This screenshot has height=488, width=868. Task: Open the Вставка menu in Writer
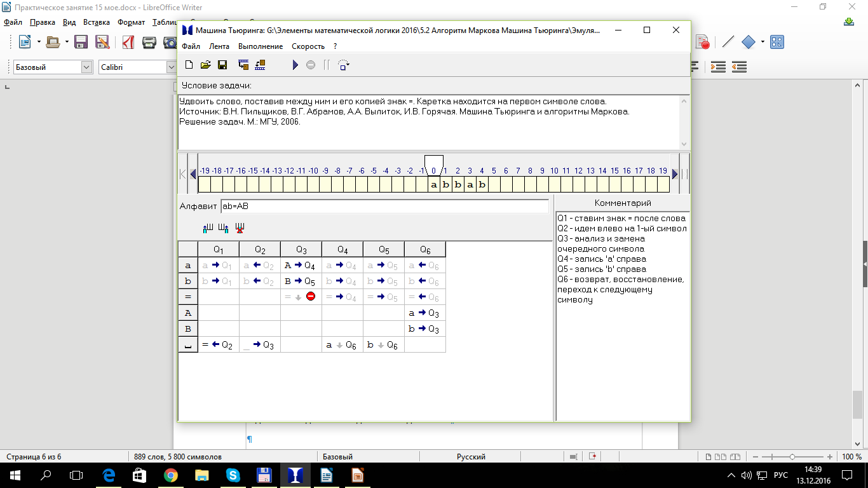tap(97, 22)
